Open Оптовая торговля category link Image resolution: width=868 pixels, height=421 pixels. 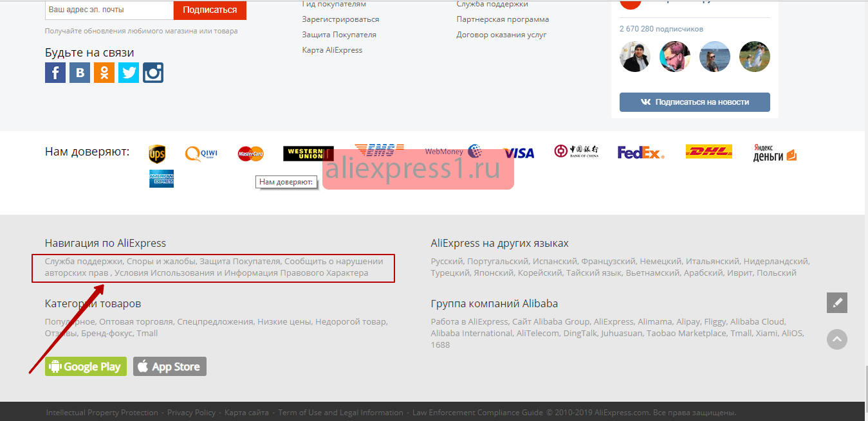click(136, 321)
